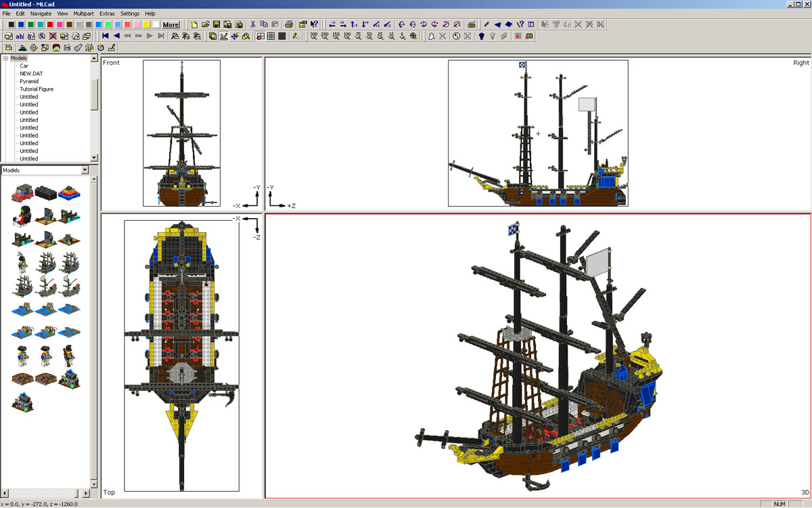Screen dimensions: 812x508
Task: Click the tree panel scroll-down arrow
Action: [95, 158]
